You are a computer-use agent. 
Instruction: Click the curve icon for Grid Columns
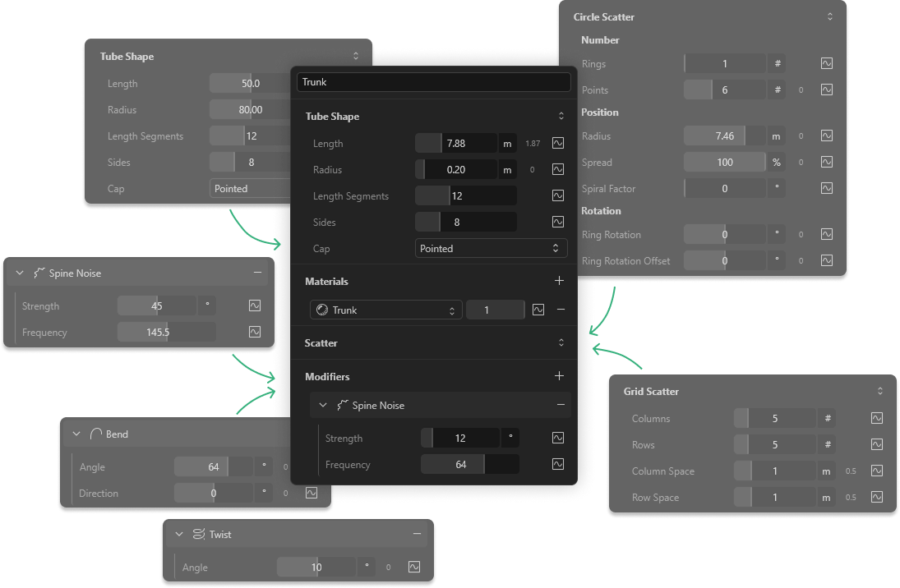point(877,419)
